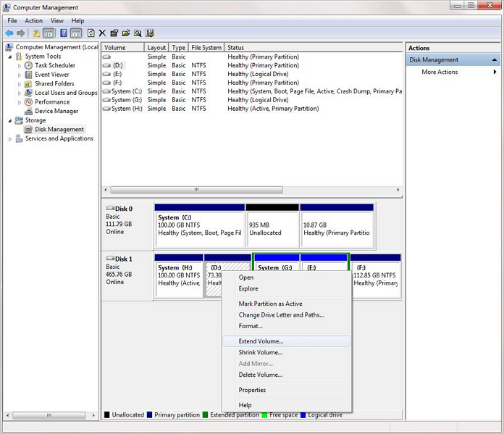The height and width of the screenshot is (434, 504).
Task: Open the Action menu
Action: click(x=34, y=21)
